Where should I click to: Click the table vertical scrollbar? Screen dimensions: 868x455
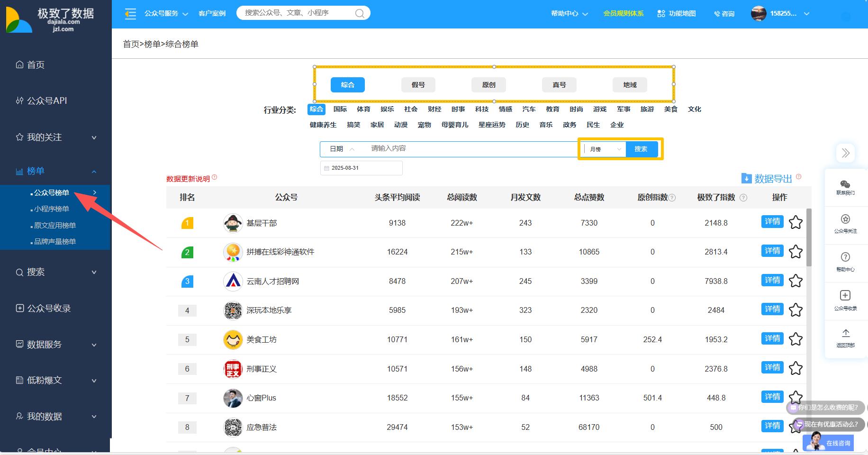(809, 237)
